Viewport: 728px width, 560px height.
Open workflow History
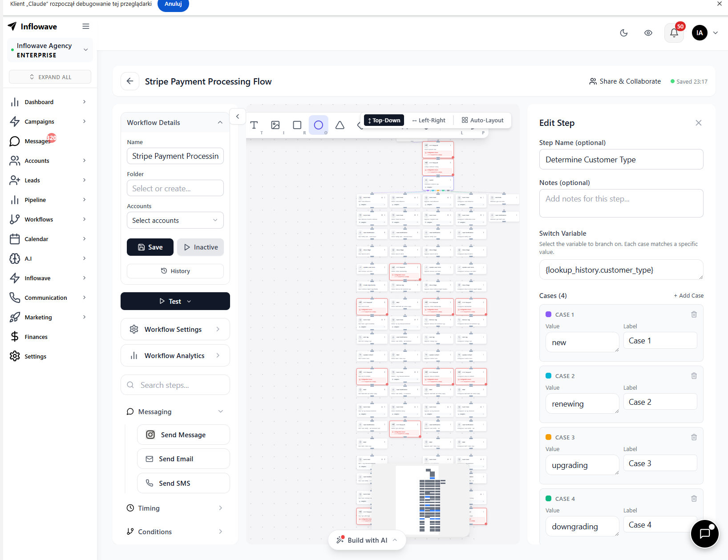coord(175,271)
